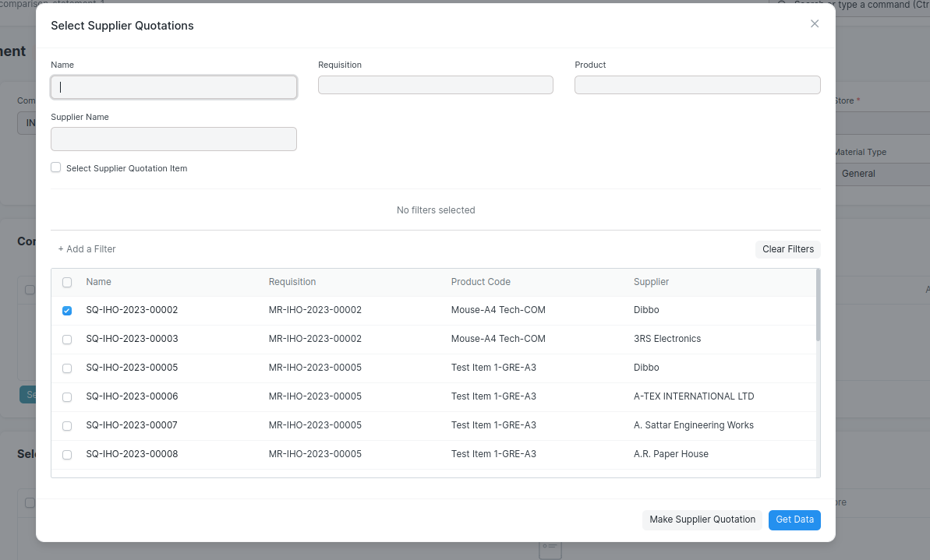Check the SQ-IHO-2023-00008 row checkbox
Screen dimensions: 930x560
(x=67, y=455)
